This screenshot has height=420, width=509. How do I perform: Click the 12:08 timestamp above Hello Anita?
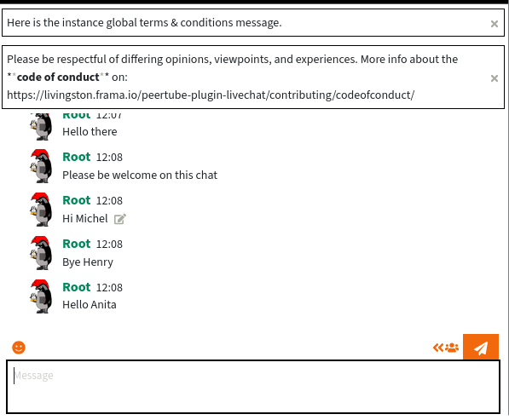[109, 287]
